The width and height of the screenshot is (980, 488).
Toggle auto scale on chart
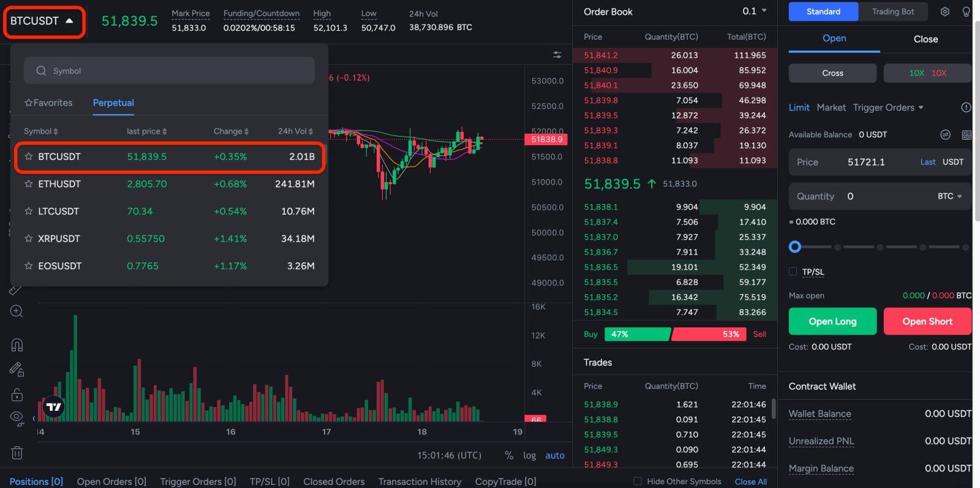click(x=555, y=456)
